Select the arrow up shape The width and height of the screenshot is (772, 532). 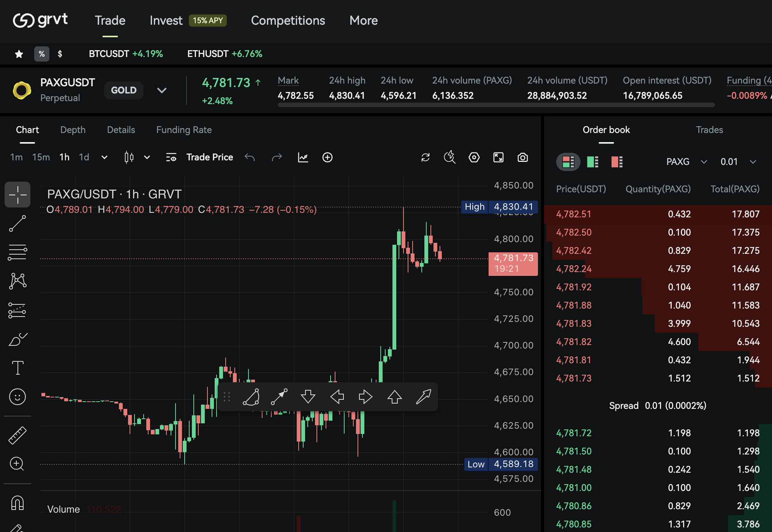395,397
